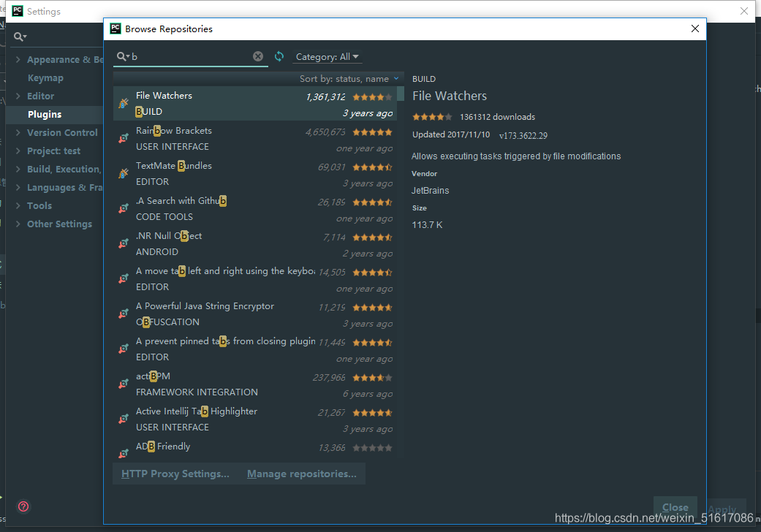Click the Active Intellij Tab Highlighter icon

pyautogui.click(x=124, y=419)
